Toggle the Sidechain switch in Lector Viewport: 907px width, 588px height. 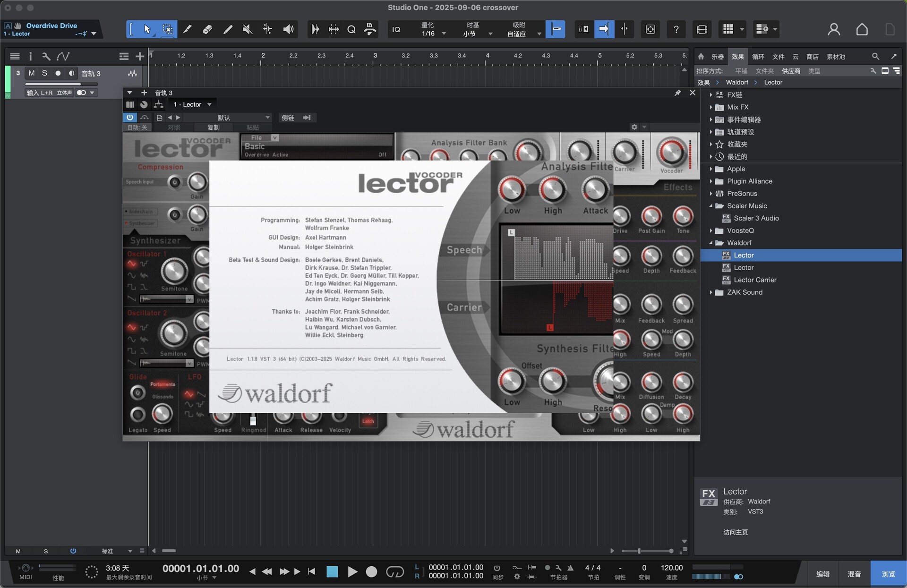coord(140,212)
